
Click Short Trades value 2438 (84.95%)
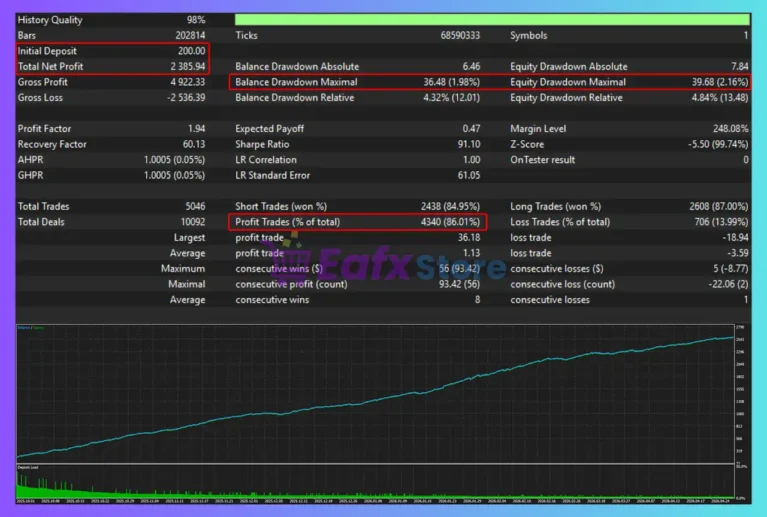tap(451, 206)
